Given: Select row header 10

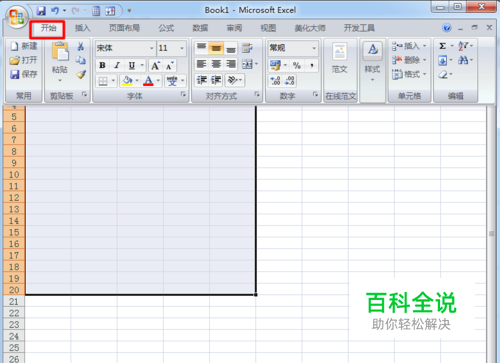Looking at the screenshot, I should click(14, 174).
